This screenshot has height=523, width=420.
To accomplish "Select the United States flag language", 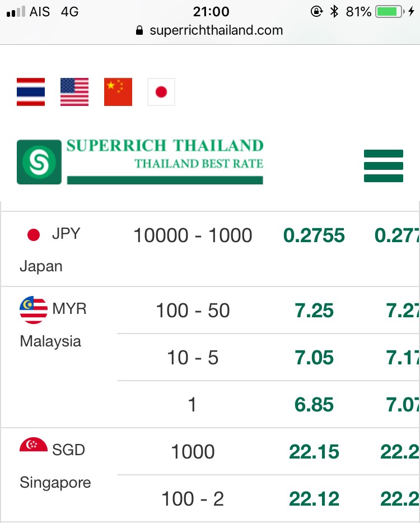I will tap(74, 92).
